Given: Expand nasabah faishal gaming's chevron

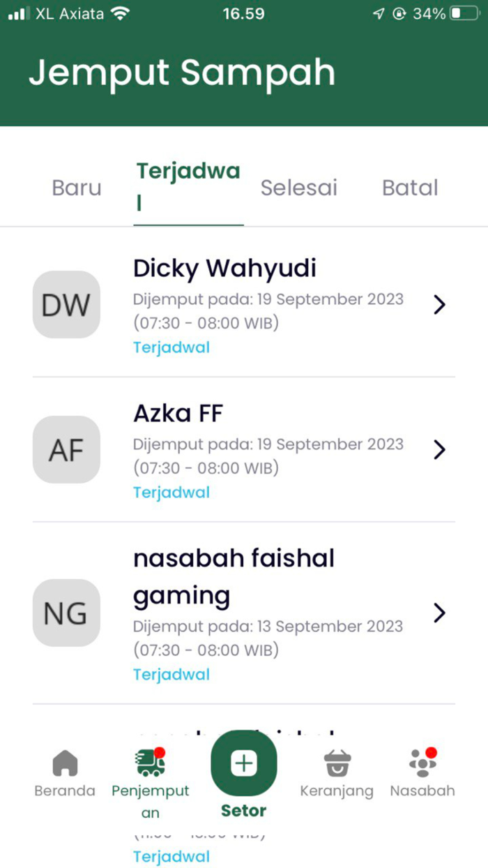Looking at the screenshot, I should tap(439, 613).
